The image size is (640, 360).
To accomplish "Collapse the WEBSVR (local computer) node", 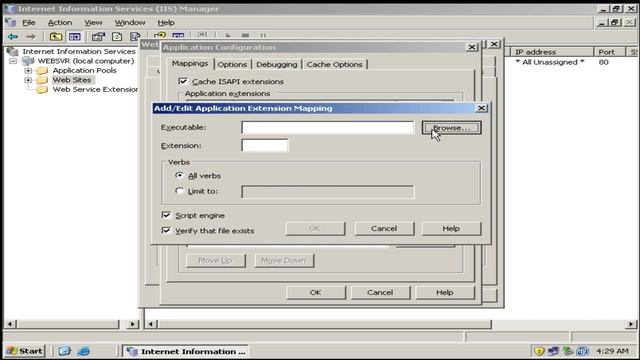I will tap(13, 61).
